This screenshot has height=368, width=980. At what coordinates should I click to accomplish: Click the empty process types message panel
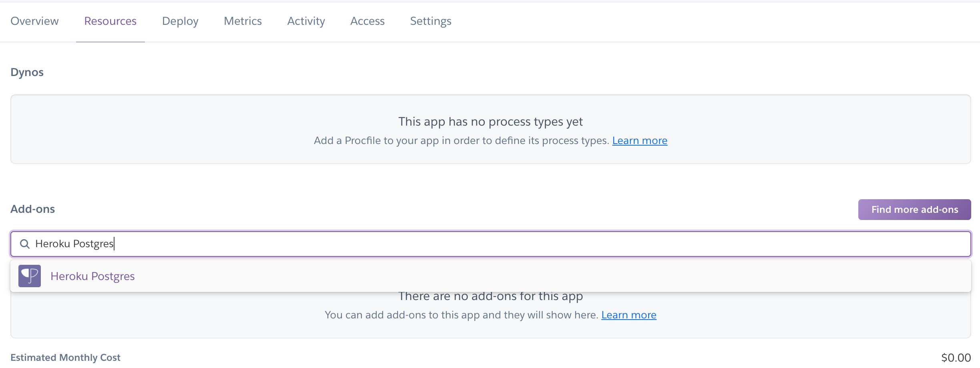pos(490,129)
